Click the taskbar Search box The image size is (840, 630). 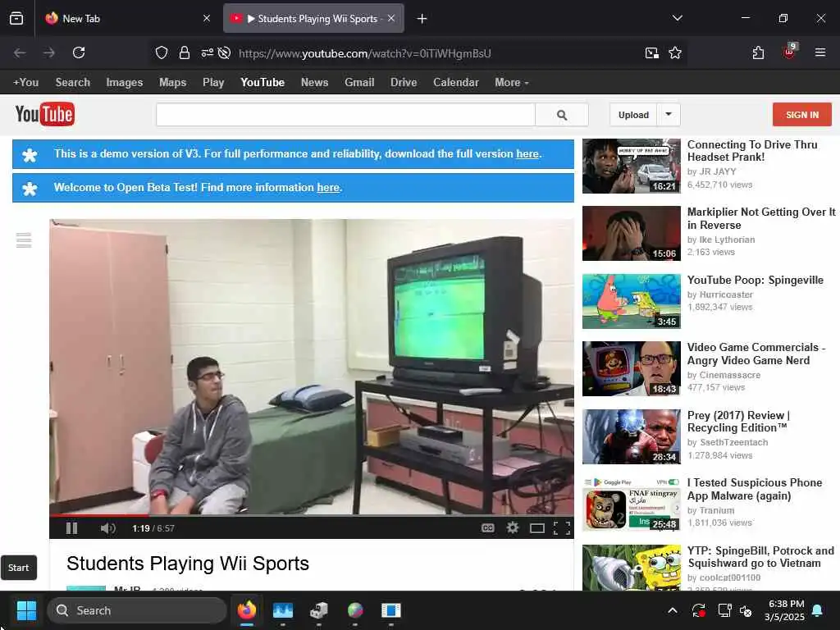[137, 610]
